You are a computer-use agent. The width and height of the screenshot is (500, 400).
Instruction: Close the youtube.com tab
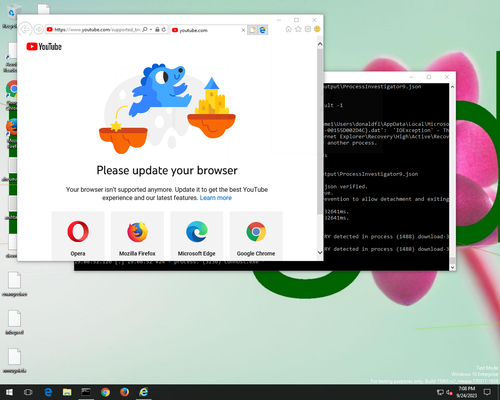point(243,30)
